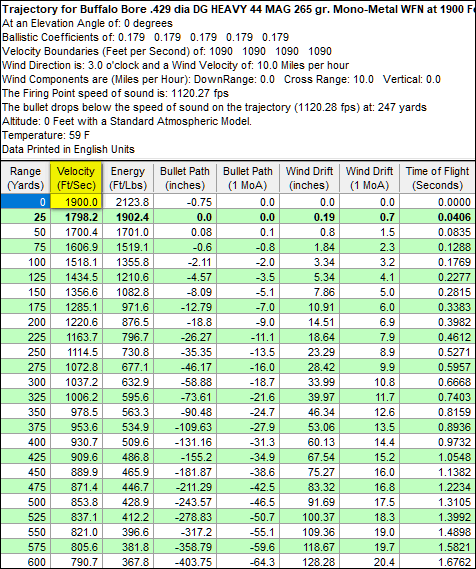Click the Bullet Path (1 MoA) column header
476x569 pixels.
coord(247,178)
